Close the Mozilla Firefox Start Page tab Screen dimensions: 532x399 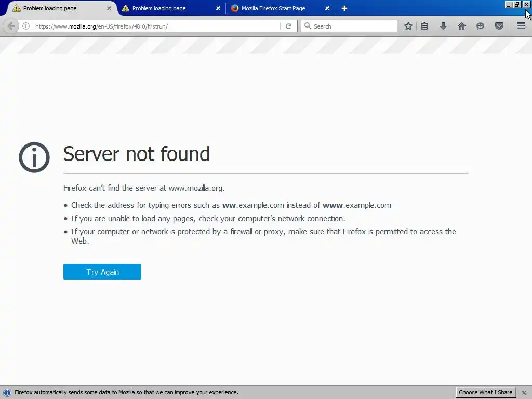(327, 8)
